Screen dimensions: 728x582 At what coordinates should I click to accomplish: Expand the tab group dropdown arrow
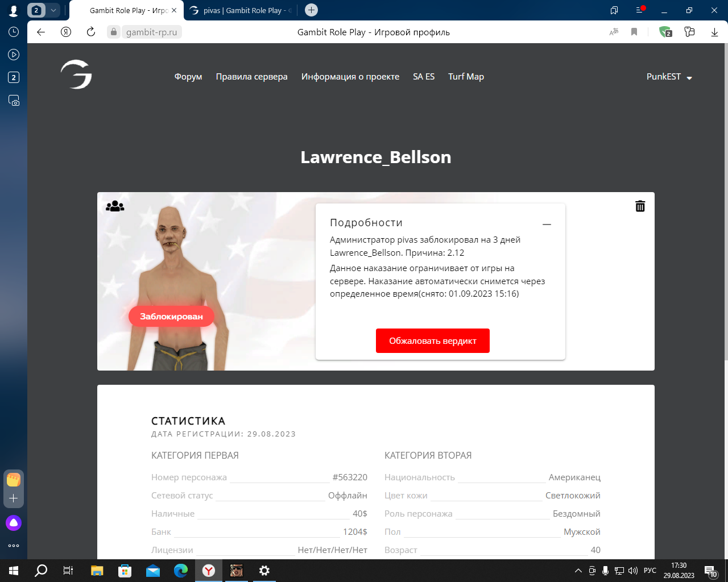tap(53, 10)
